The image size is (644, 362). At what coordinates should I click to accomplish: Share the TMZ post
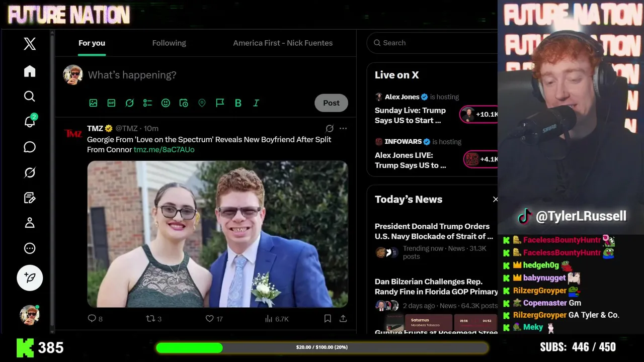point(343,319)
